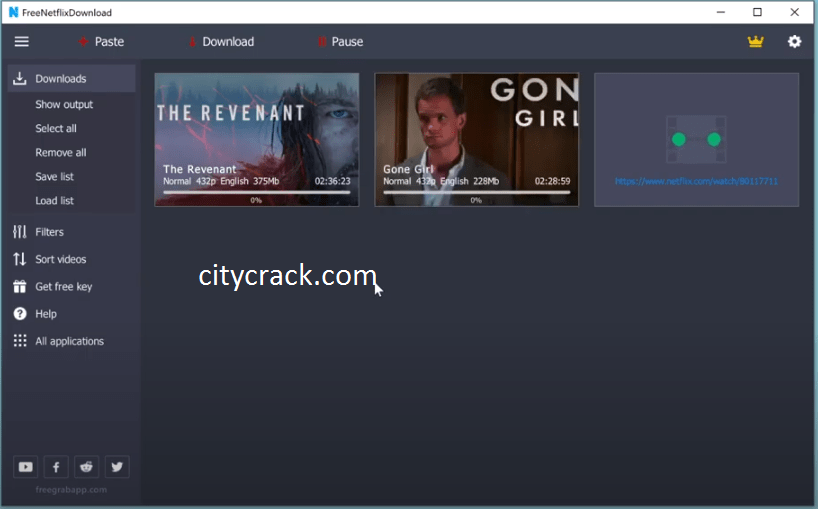Open All applications
Image resolution: width=818 pixels, height=509 pixels.
[x=69, y=341]
